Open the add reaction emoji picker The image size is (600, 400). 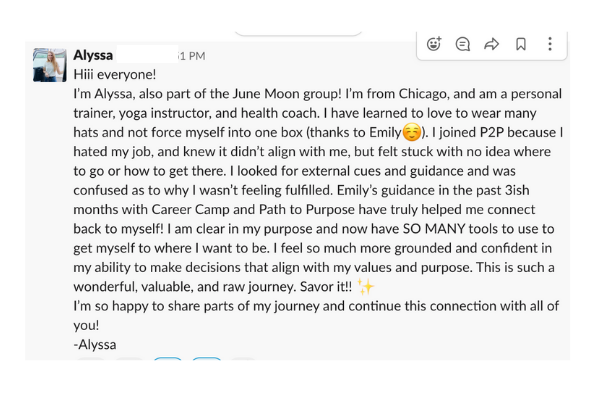pyautogui.click(x=434, y=44)
